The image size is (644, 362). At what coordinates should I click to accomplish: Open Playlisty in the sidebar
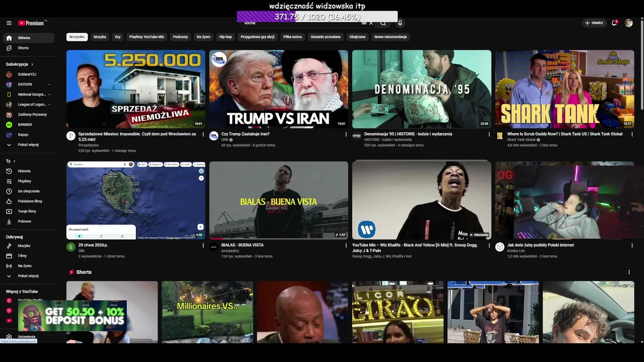(29, 181)
